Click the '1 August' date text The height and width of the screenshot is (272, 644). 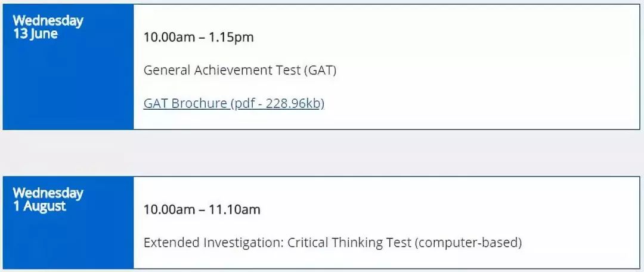39,206
